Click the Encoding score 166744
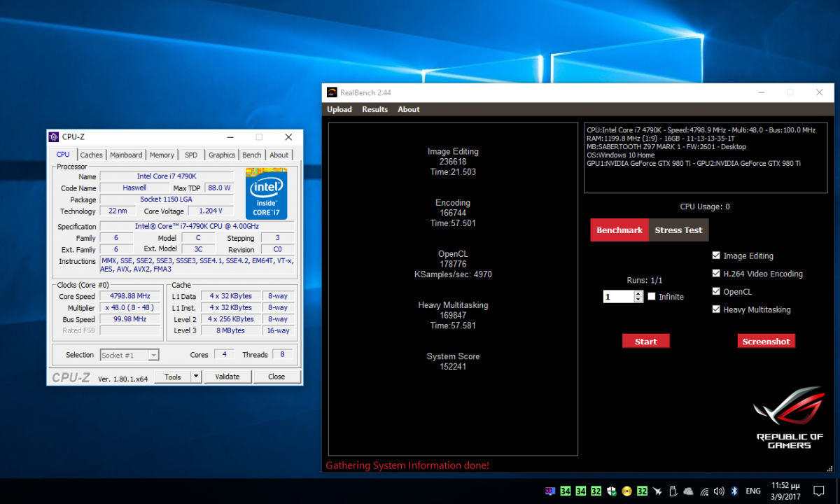The height and width of the screenshot is (504, 840). coord(453,213)
